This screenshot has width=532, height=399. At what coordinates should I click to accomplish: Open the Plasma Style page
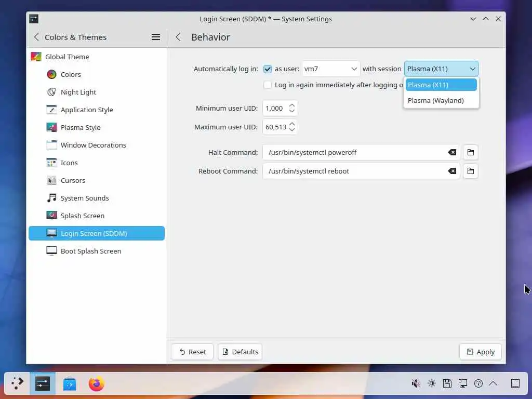pos(96,127)
